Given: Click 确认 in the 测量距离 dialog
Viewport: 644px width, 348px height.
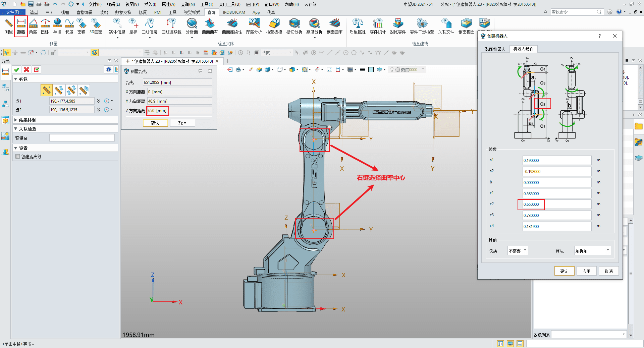Looking at the screenshot, I should pyautogui.click(x=155, y=123).
